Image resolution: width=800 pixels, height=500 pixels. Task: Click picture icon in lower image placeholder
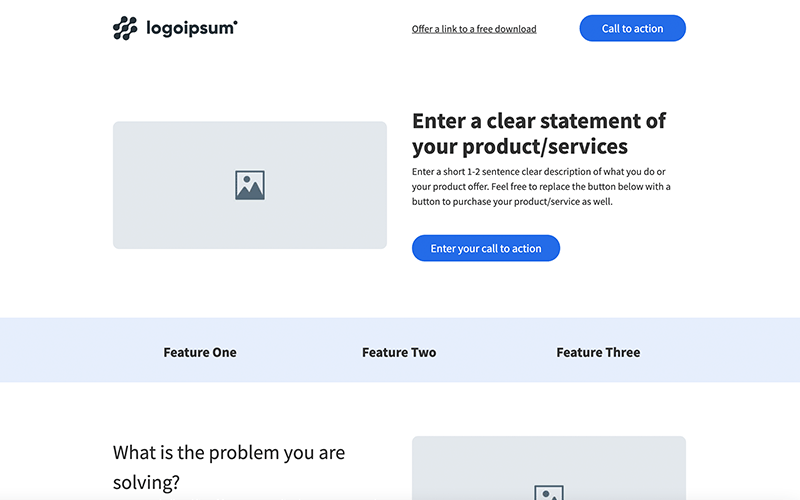[x=549, y=493]
